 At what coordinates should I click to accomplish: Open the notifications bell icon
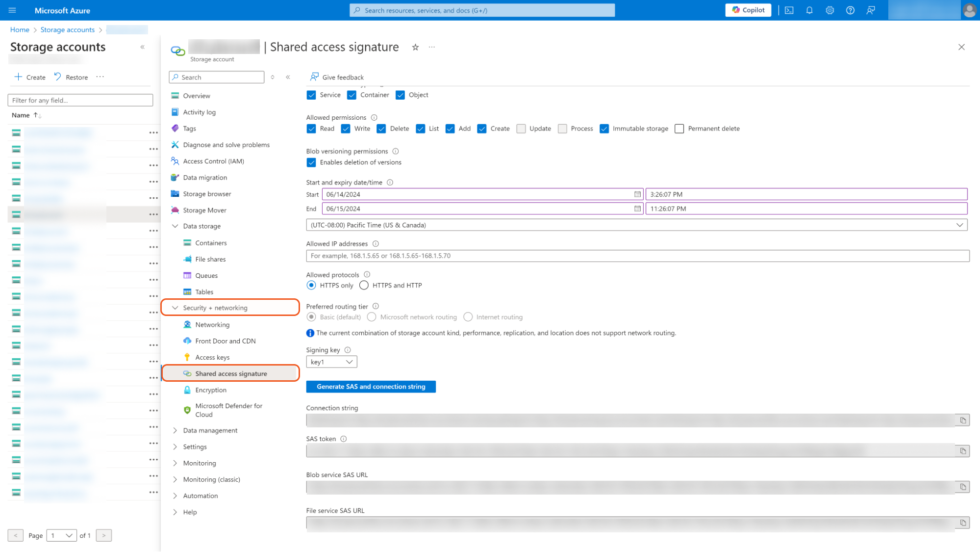click(x=809, y=10)
